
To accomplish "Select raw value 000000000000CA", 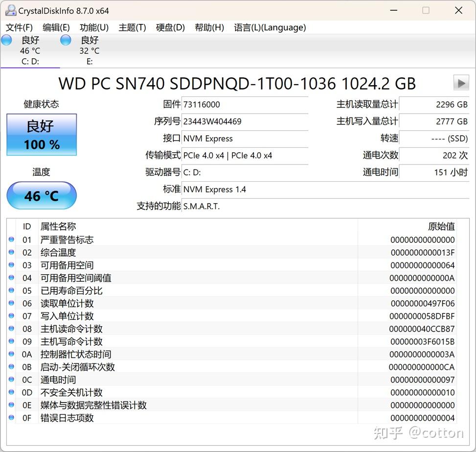I will tap(422, 367).
